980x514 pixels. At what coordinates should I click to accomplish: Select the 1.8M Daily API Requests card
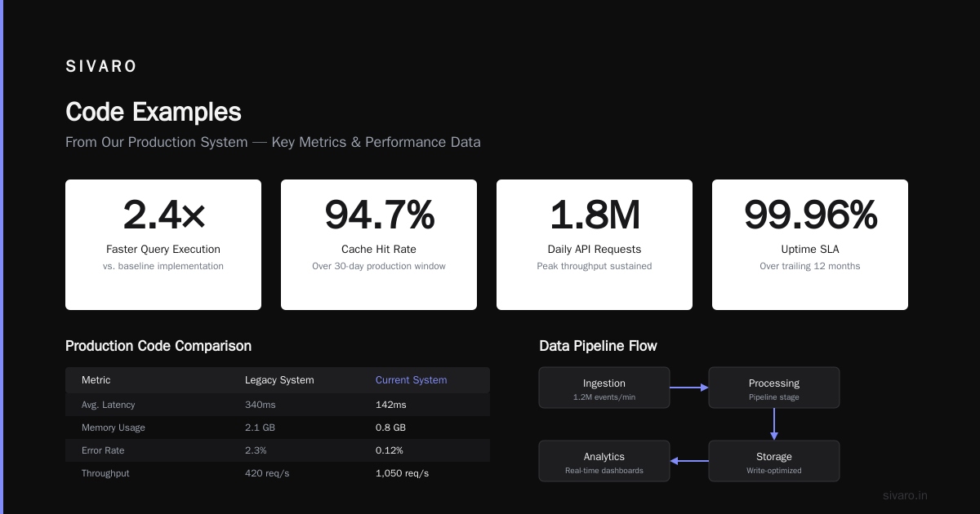[595, 245]
